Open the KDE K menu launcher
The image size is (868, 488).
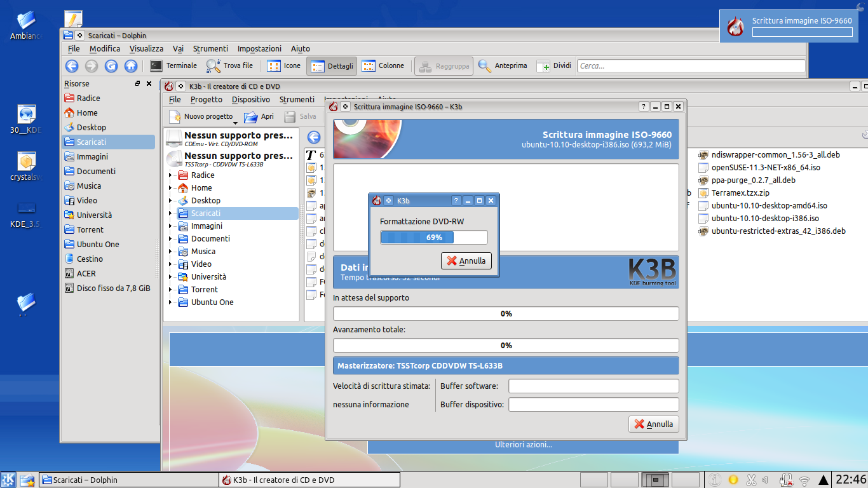[8, 480]
